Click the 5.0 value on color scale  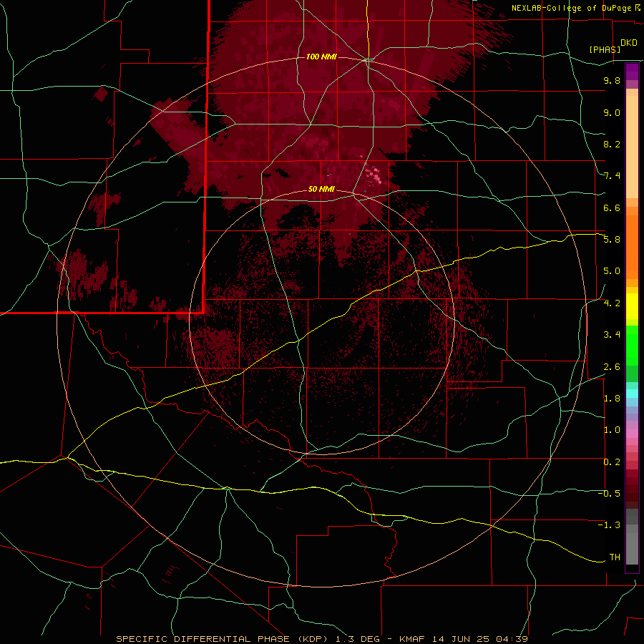pyautogui.click(x=612, y=271)
